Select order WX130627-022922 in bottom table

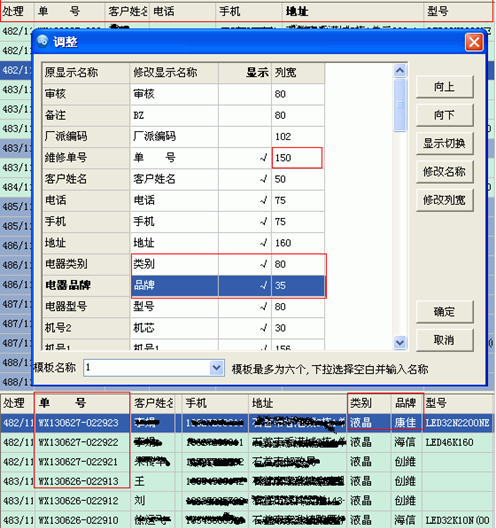click(82, 442)
